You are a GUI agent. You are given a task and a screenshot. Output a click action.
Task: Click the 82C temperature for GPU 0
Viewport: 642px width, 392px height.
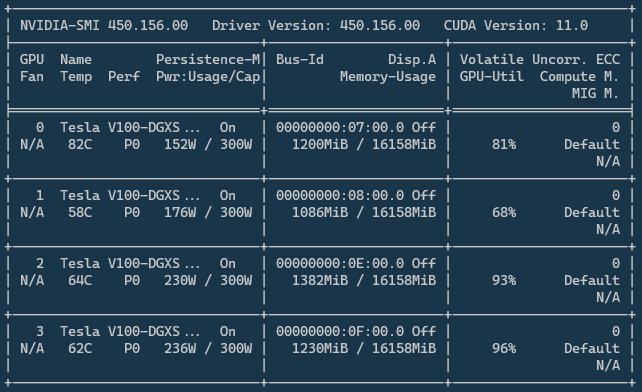80,145
